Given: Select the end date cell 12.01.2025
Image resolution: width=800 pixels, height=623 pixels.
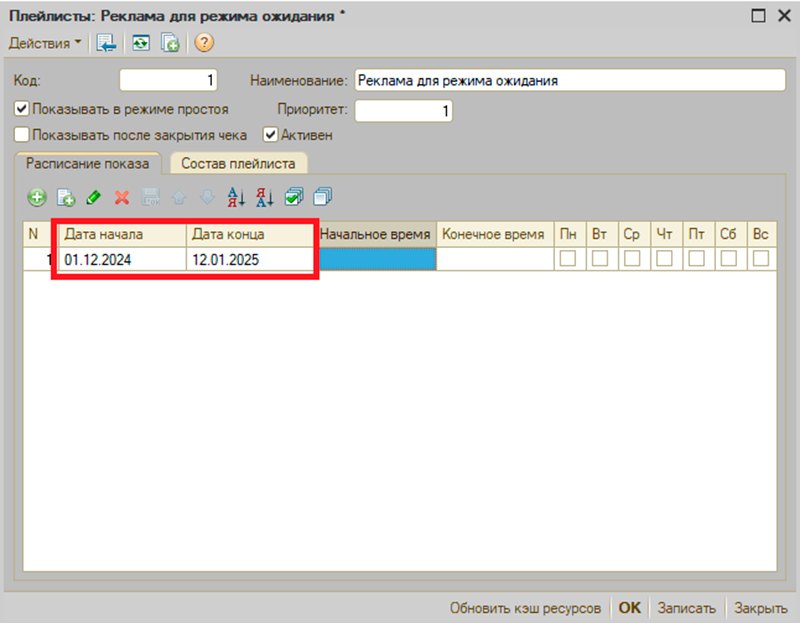Looking at the screenshot, I should tap(250, 260).
